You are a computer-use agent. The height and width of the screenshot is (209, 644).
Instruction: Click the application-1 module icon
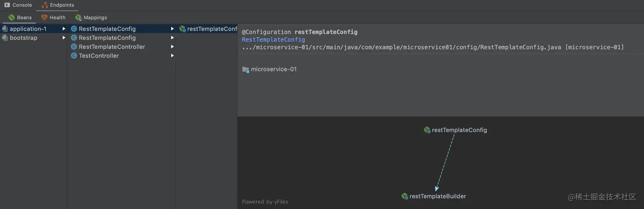point(5,29)
